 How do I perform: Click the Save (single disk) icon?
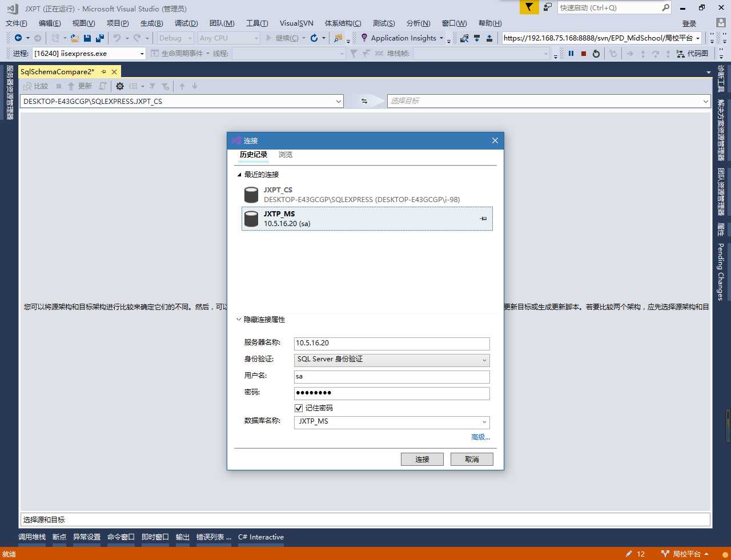click(87, 38)
